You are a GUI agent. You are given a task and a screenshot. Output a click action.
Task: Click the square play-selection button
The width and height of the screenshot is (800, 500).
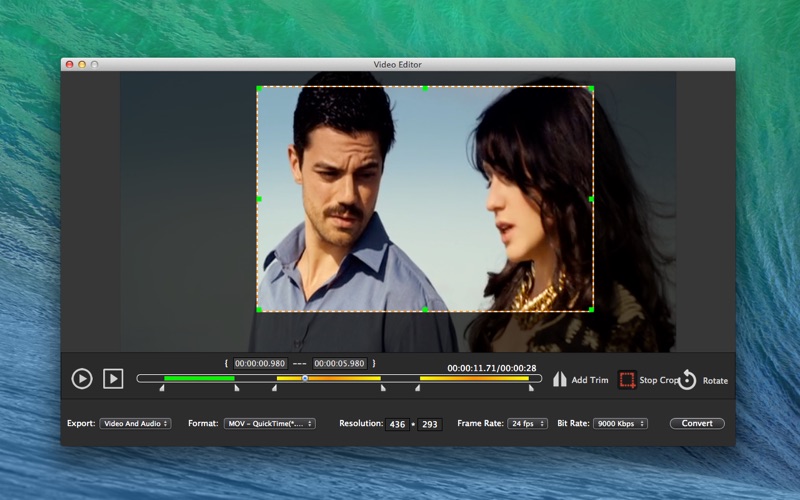113,379
